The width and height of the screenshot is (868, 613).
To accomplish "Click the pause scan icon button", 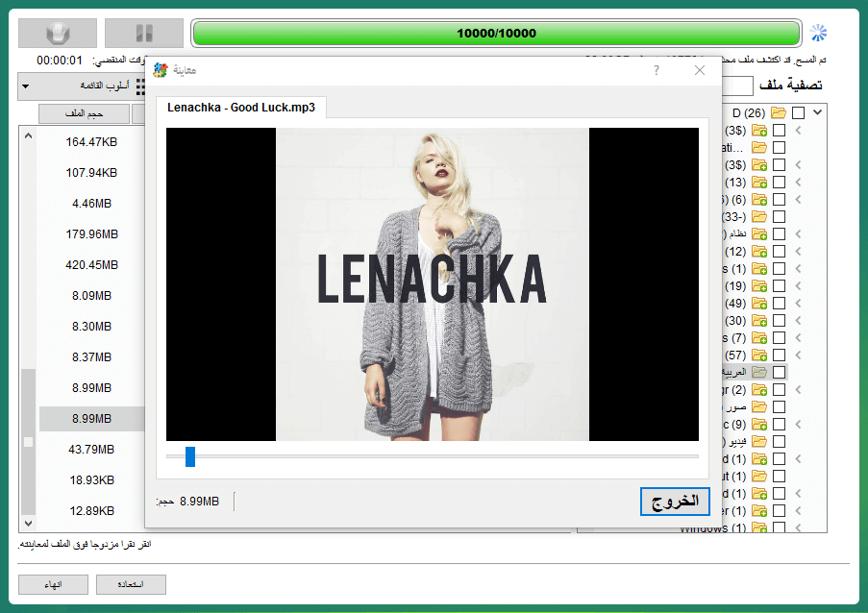I will click(144, 34).
